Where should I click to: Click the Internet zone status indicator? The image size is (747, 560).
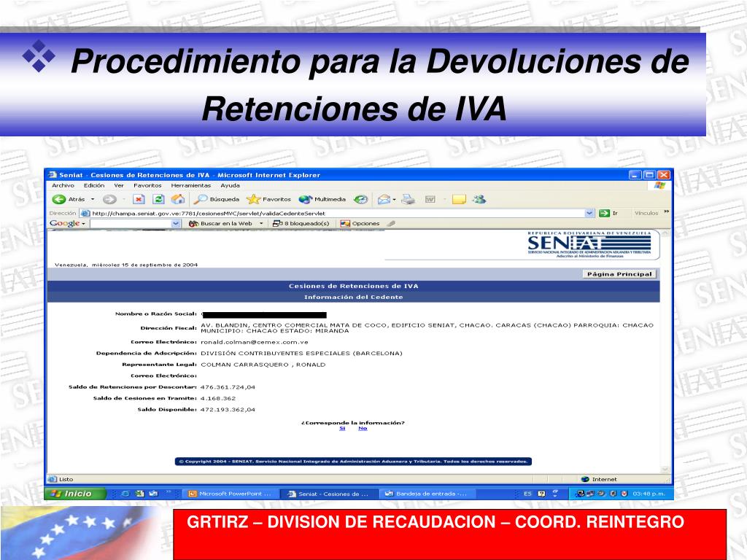[599, 480]
